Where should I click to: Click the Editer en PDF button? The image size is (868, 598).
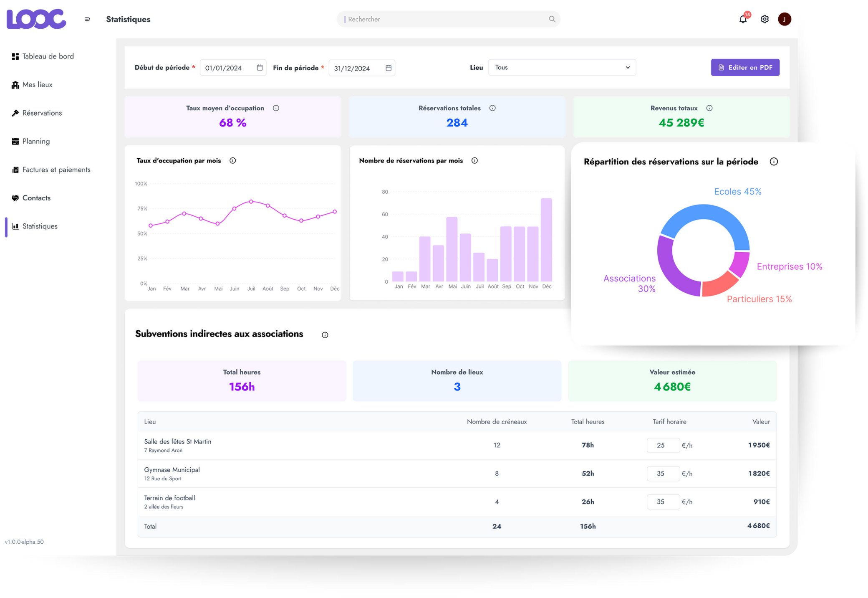pos(745,68)
